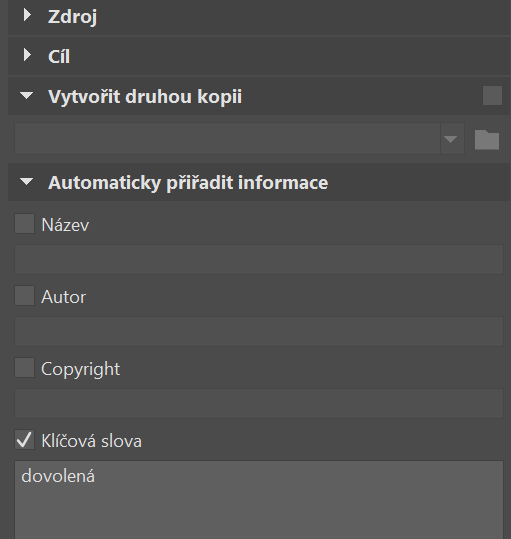Open the second copy path dropdown arrow
Screen dimensions: 511x539
[x=452, y=139]
